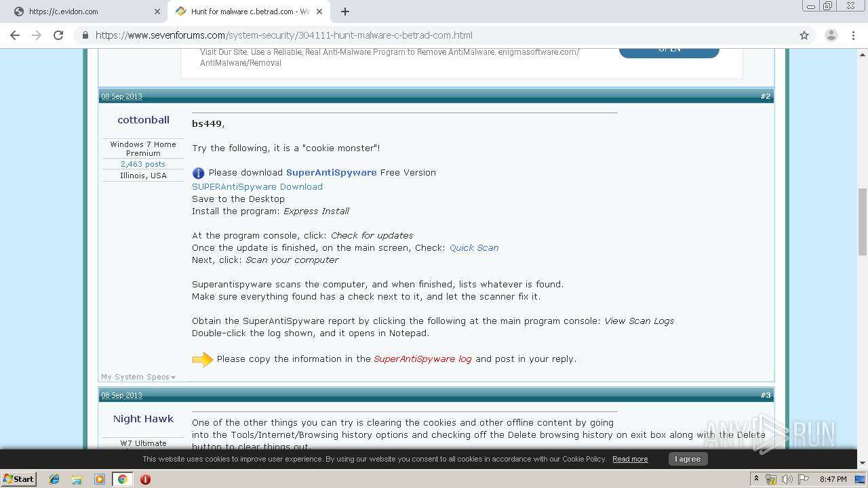Screen dimensions: 868x488
Task: Open the Windows Start menu
Action: pyautogui.click(x=18, y=479)
